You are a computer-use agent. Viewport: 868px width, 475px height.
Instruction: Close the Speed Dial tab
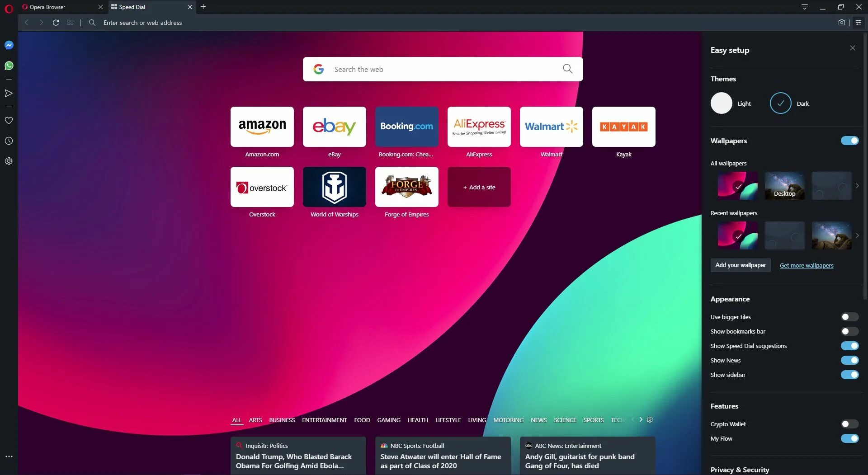click(190, 7)
